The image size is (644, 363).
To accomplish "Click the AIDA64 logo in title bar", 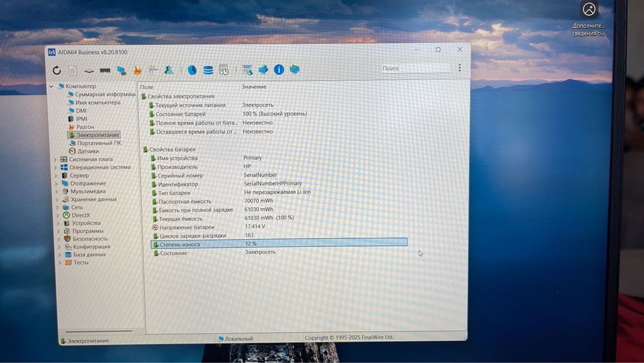I will click(52, 52).
